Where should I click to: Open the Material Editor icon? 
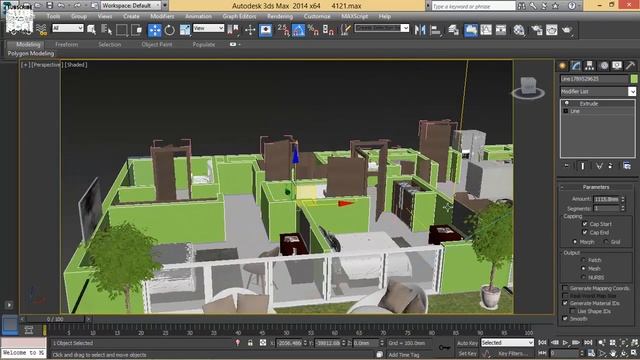coord(519,30)
